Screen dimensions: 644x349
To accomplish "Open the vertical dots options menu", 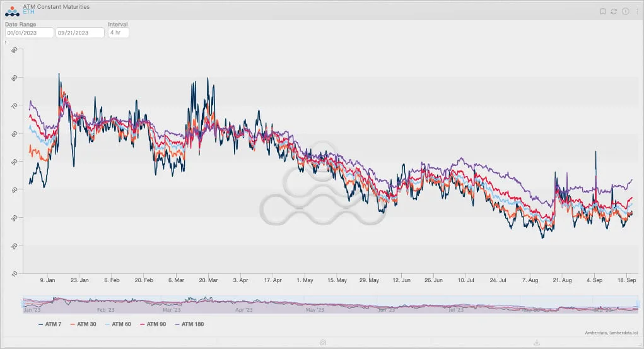I will point(637,11).
